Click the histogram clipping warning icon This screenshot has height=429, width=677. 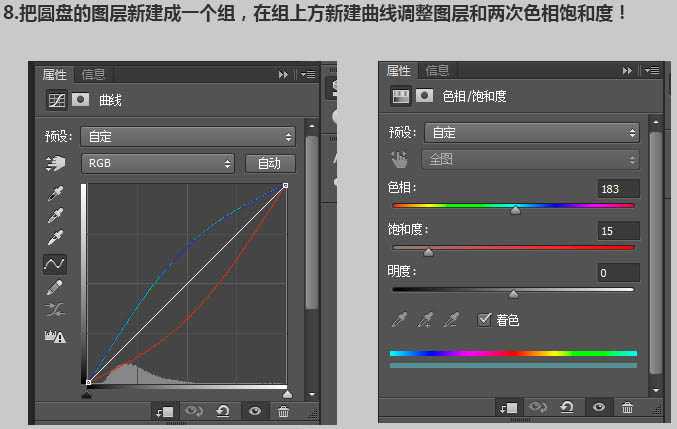(x=55, y=337)
